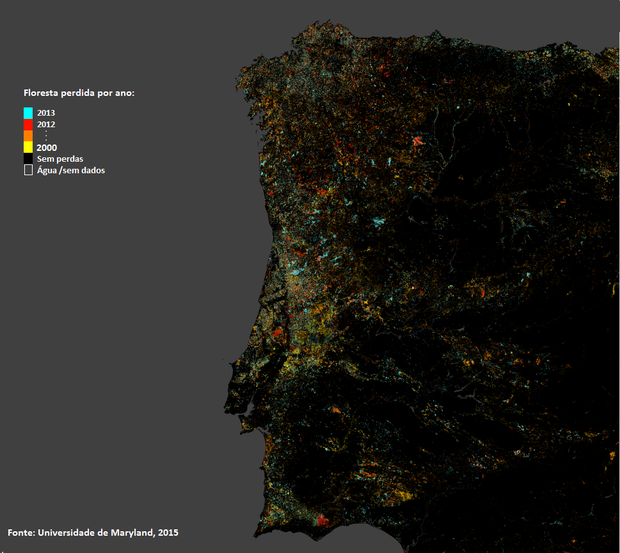Click the red patch on the southern coast
Screen dimensions: 620x553
[x=321, y=521]
